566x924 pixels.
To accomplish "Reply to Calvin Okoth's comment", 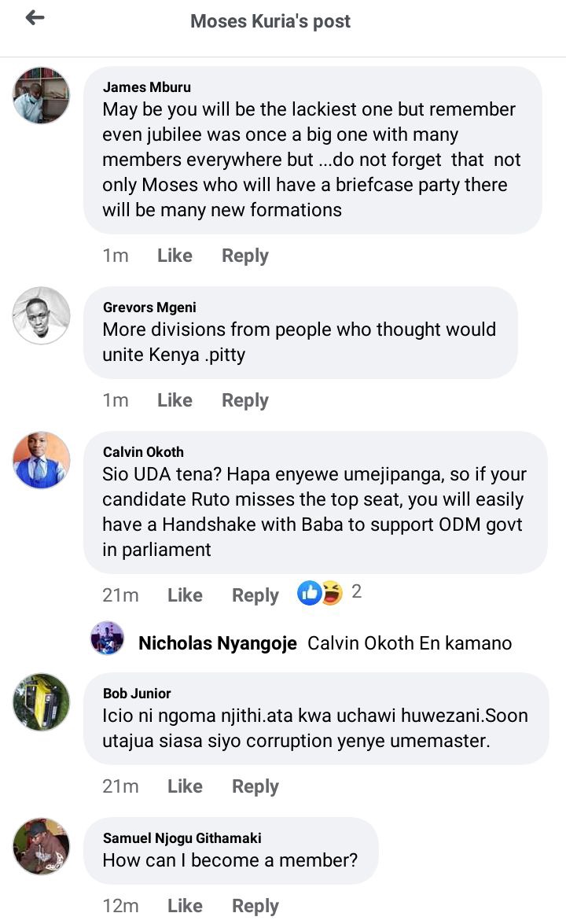I will [255, 595].
